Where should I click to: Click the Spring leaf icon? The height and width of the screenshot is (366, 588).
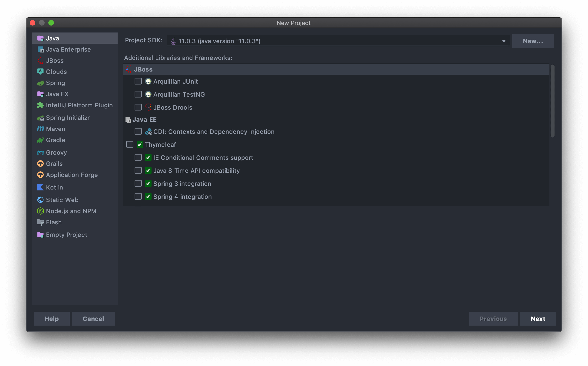coord(40,83)
